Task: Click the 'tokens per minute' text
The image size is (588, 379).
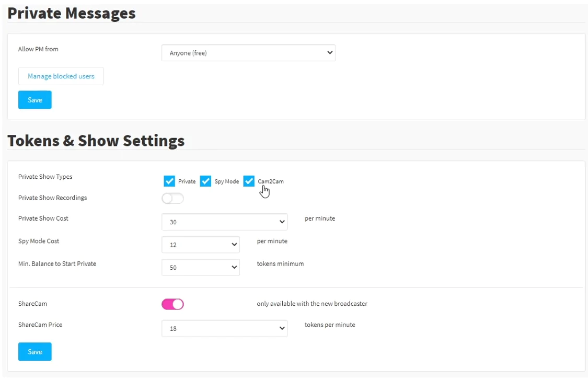Action: [x=330, y=325]
